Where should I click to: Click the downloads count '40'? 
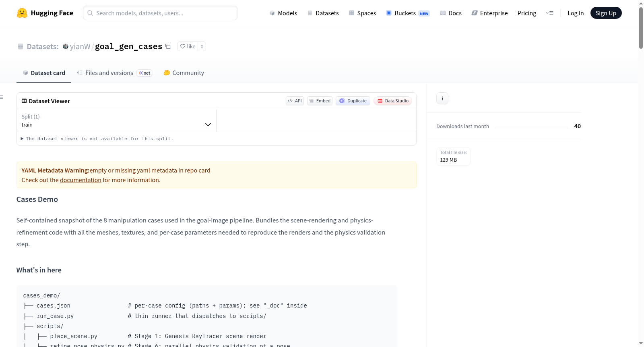click(x=578, y=126)
